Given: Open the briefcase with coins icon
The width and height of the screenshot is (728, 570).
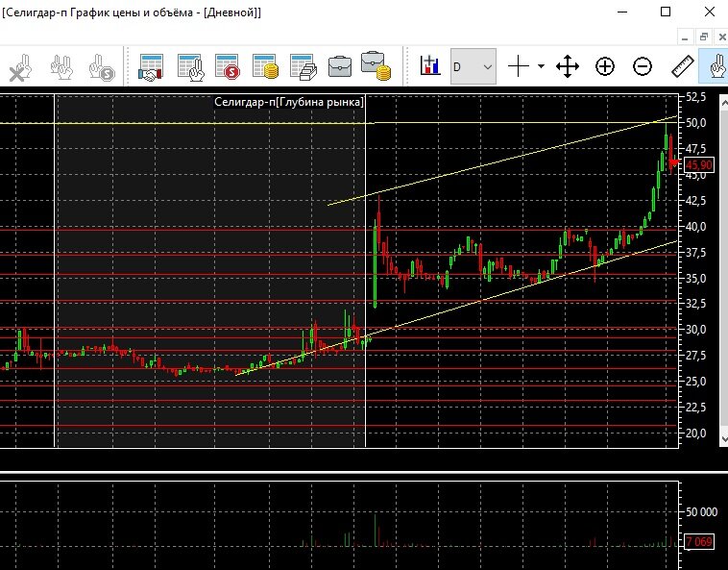Looking at the screenshot, I should (376, 66).
